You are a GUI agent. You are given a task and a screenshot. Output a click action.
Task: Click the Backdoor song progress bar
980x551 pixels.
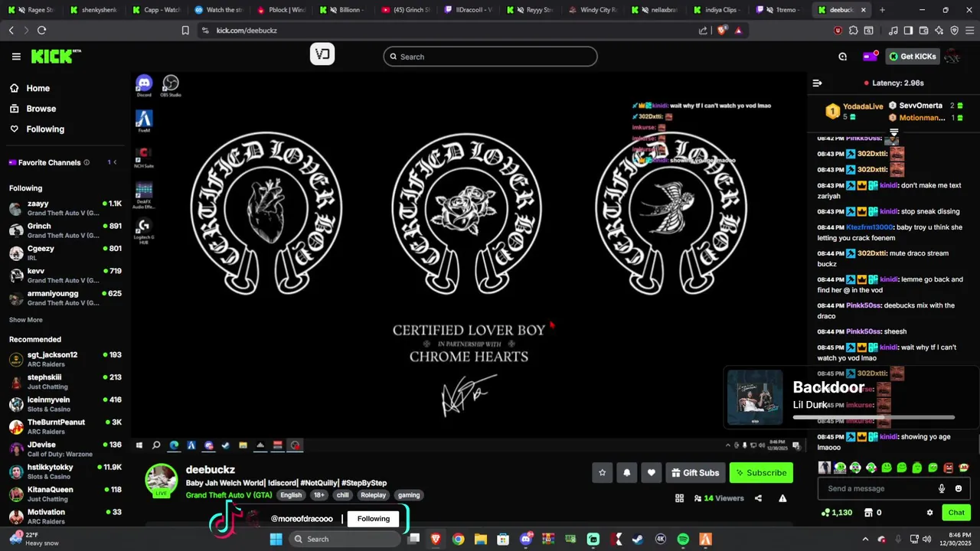[x=874, y=417]
